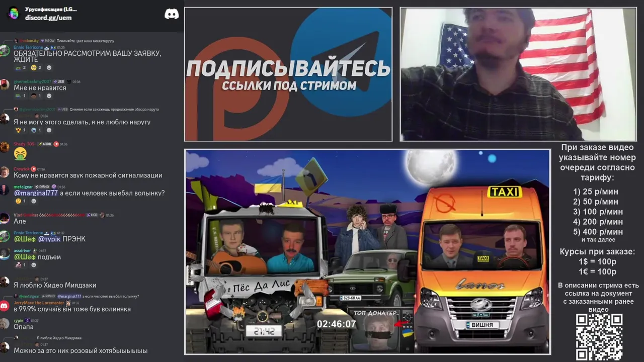Screen dimensions: 644x362
Task: Click the username givemebackmy2007
Action: 32,81
